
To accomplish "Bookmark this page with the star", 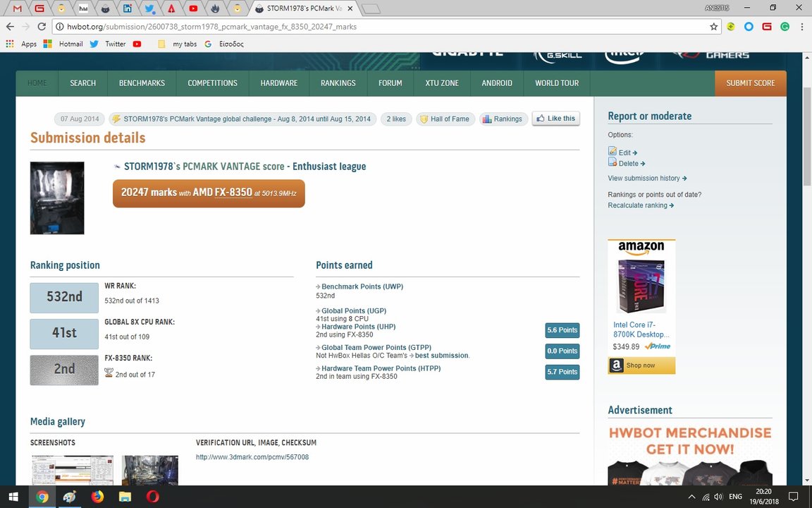I will pyautogui.click(x=713, y=26).
